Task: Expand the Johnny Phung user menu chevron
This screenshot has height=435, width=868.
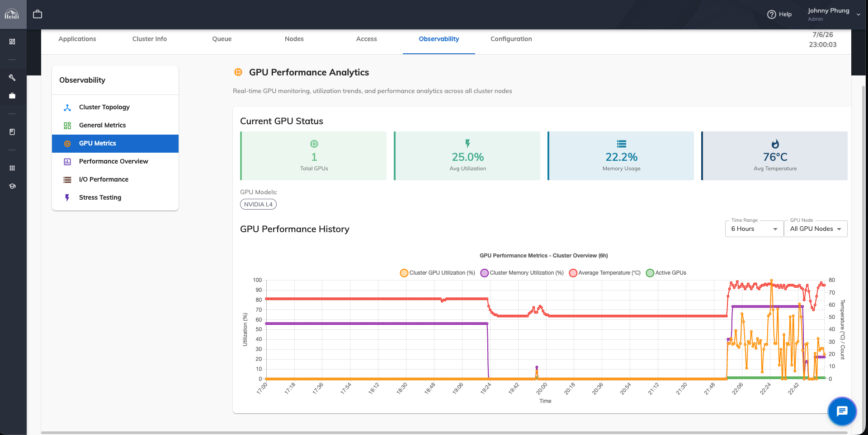Action: pos(858,14)
